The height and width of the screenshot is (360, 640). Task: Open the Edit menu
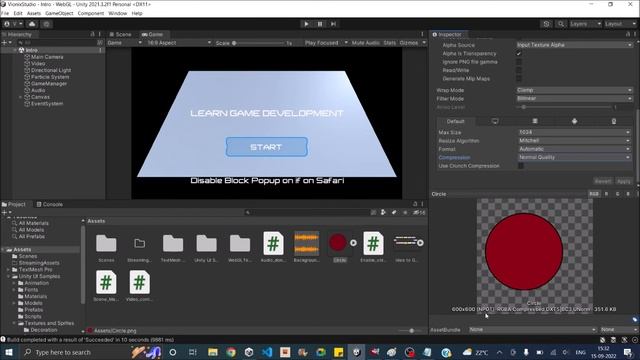click(18, 13)
